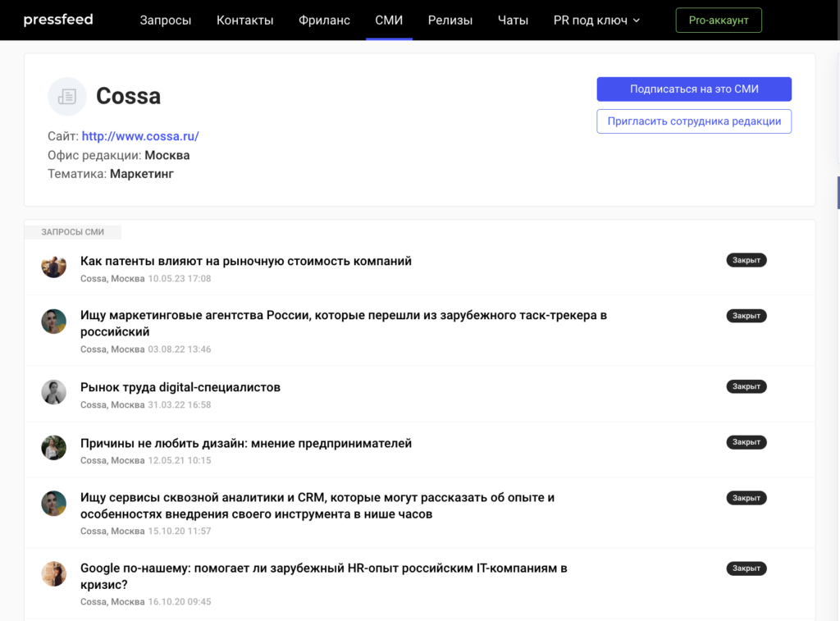840x621 pixels.
Task: Click the date 03.08.22 13:46
Action: click(x=180, y=349)
